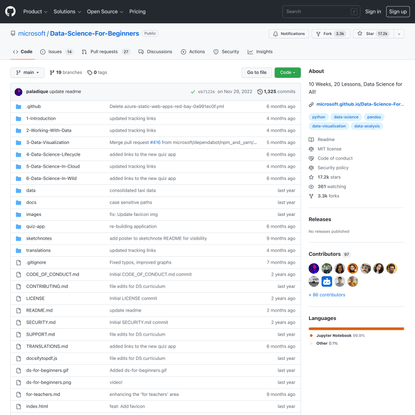Viewport: 415px width, 415px height.
Task: Click the file icon next to LICENSE
Action: pyautogui.click(x=18, y=298)
